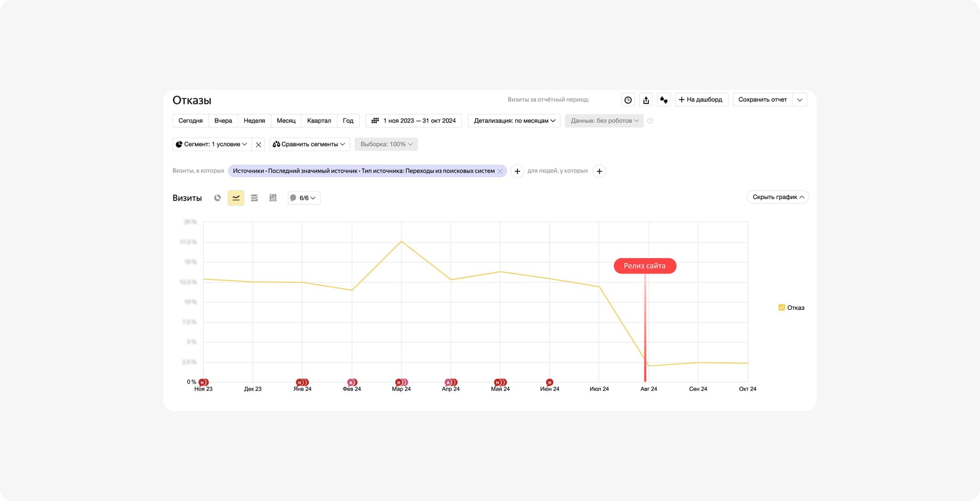The height and width of the screenshot is (501, 980).
Task: Select the Квартал period tab
Action: 319,121
